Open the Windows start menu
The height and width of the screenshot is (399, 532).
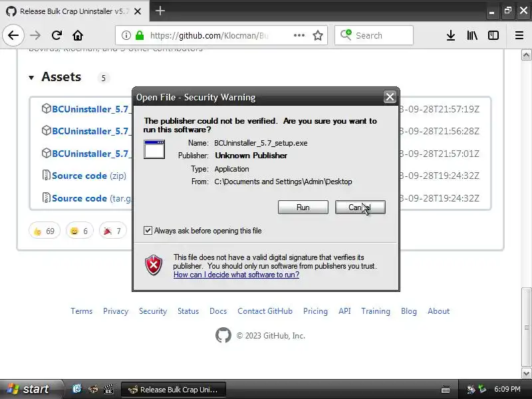31,389
